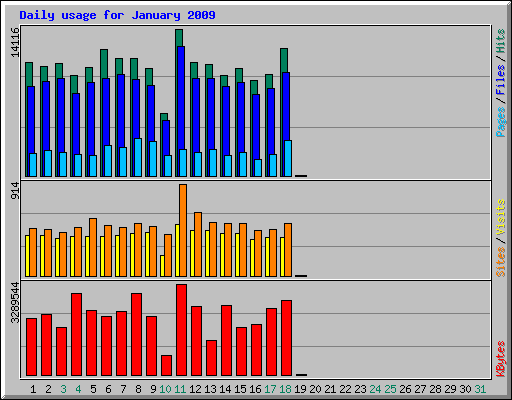Click the "Daily usage for January 2009" title
The width and height of the screenshot is (512, 400).
pyautogui.click(x=117, y=15)
